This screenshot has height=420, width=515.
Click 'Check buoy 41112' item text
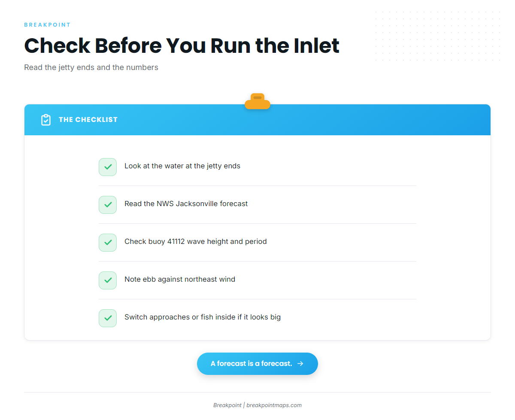click(x=196, y=242)
